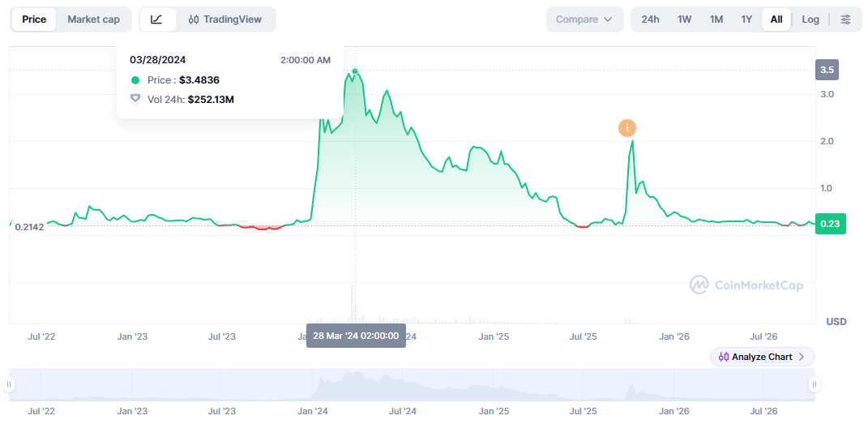868x424 pixels.
Task: Click the 0.2142 baseline price label
Action: pyautogui.click(x=29, y=227)
